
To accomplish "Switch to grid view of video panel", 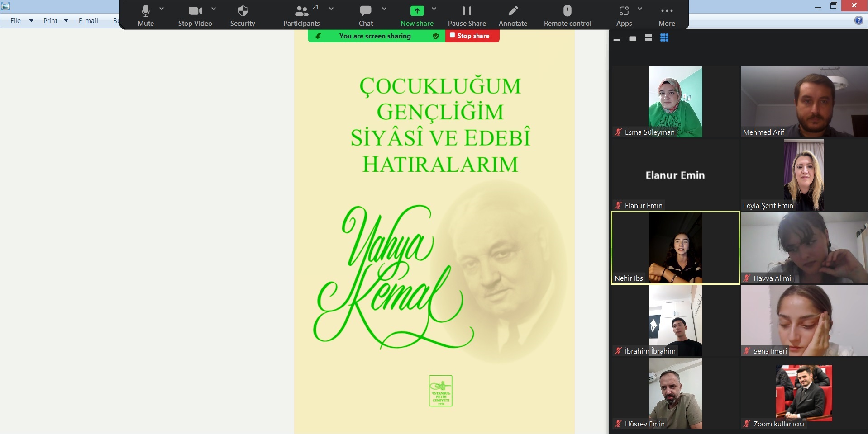I will [x=664, y=38].
